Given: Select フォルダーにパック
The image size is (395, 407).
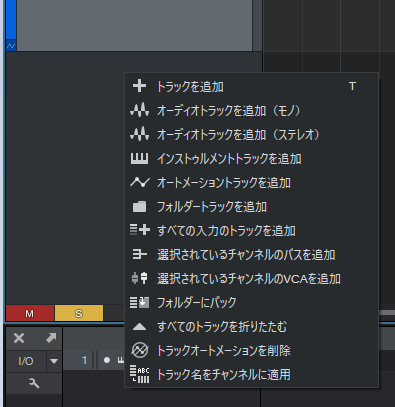Looking at the screenshot, I should pos(252,302).
